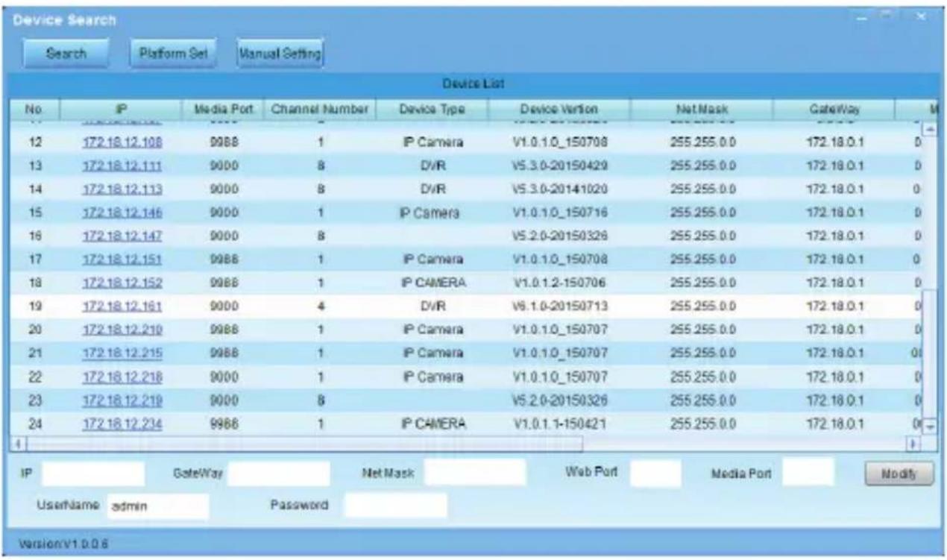The height and width of the screenshot is (560, 947).
Task: Focus the Password input field
Action: [396, 505]
